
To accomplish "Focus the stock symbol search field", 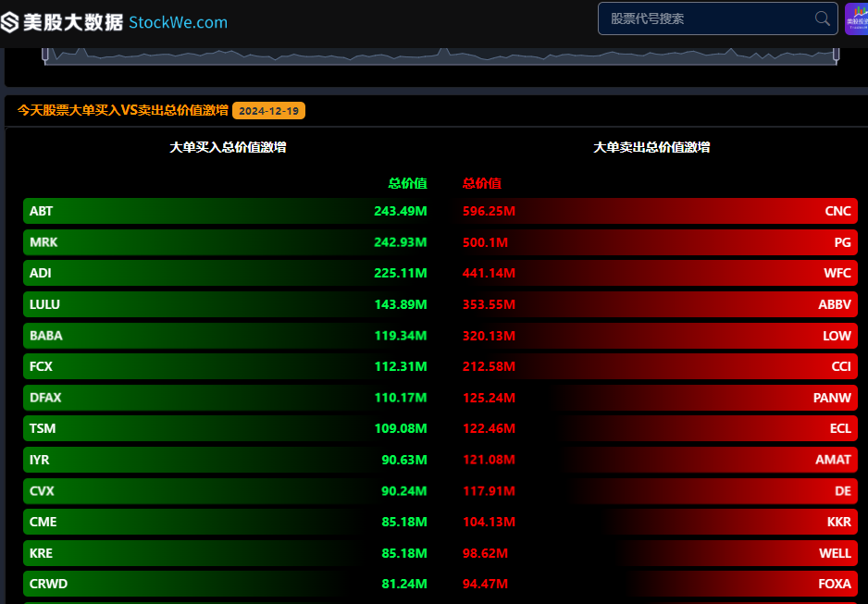I will tap(717, 18).
